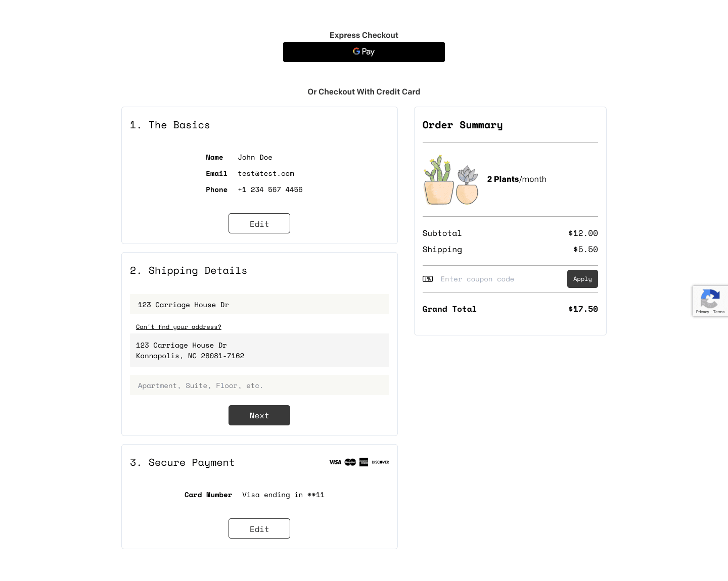Select the Kannapolis, NC address suggestion
Viewport: 728px width, 581px height.
click(x=259, y=350)
